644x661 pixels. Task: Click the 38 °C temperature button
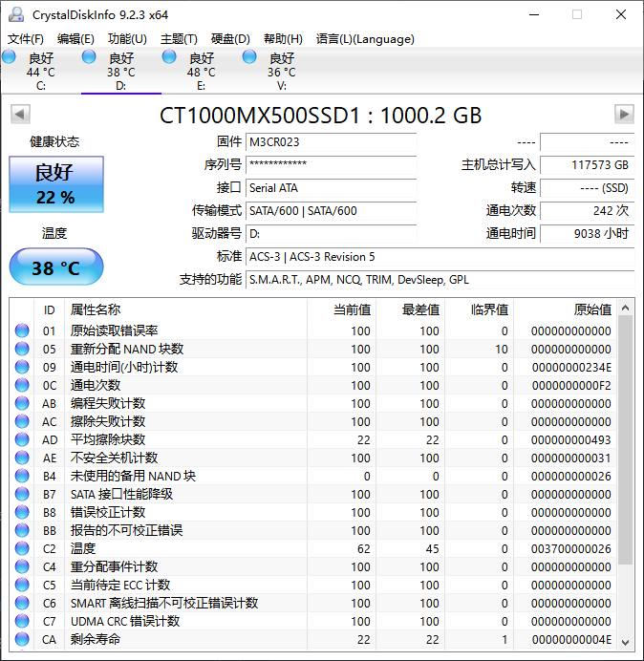[56, 267]
